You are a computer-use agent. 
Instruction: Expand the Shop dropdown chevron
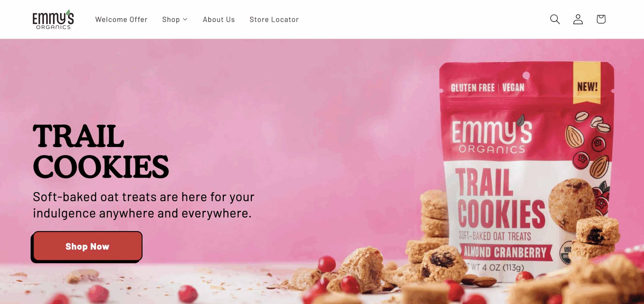tap(185, 19)
